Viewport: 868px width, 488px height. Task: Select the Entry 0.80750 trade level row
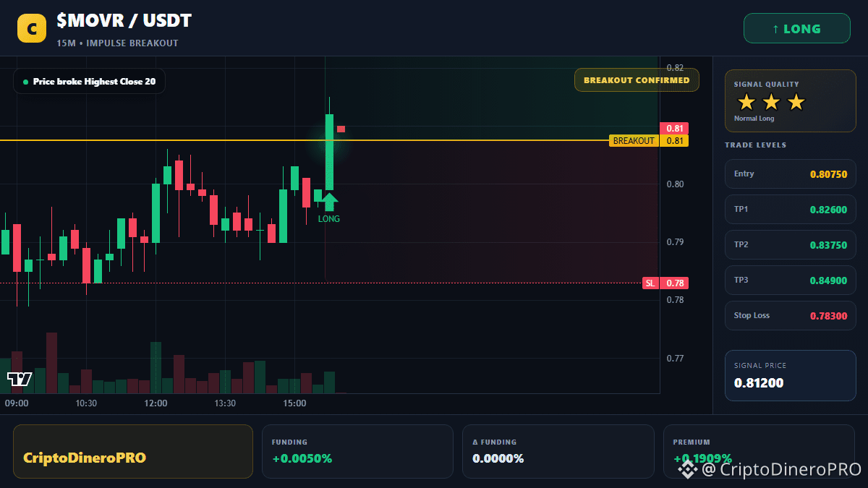tap(791, 174)
